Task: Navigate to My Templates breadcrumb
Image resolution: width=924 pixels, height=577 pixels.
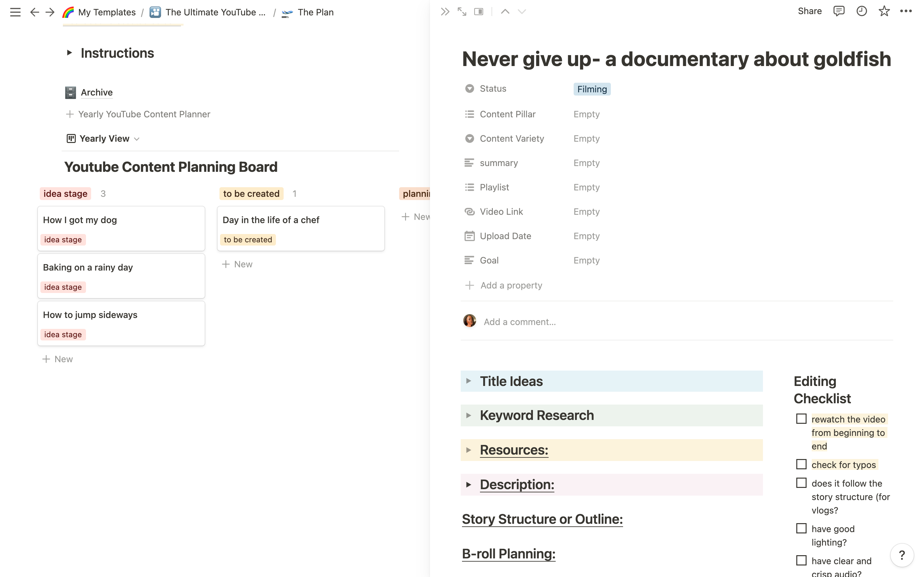Action: point(107,12)
